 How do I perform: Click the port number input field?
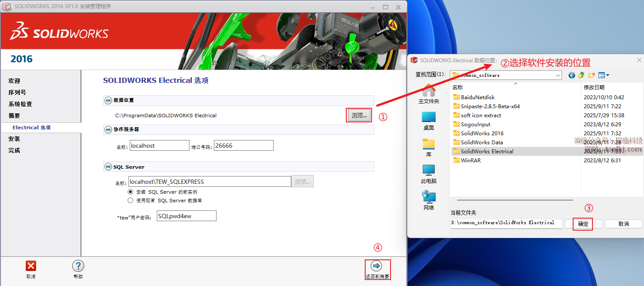click(x=244, y=146)
